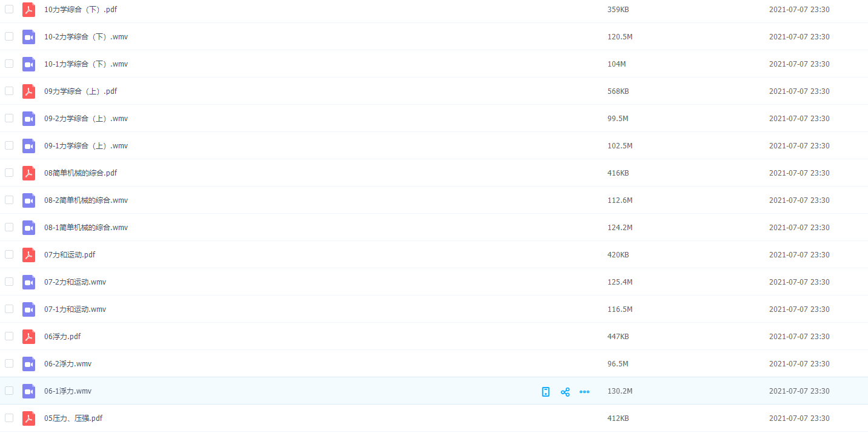Open file 08-2简单机械的综合.wmv

[86, 200]
